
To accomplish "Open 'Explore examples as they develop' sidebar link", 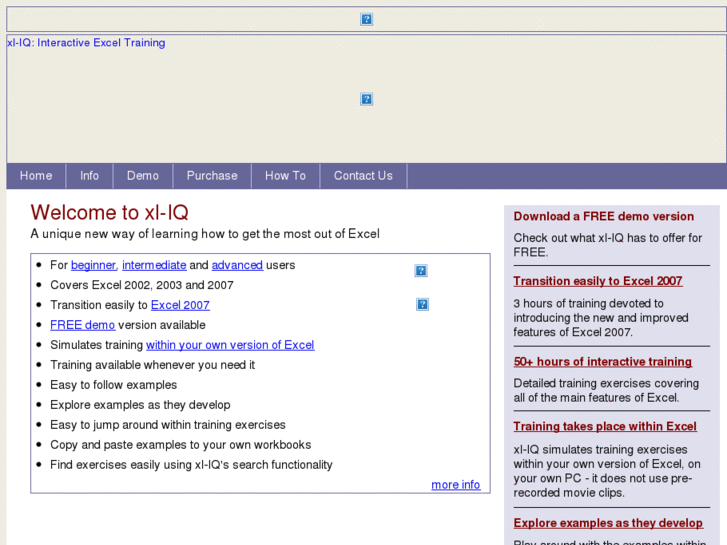I will [608, 523].
